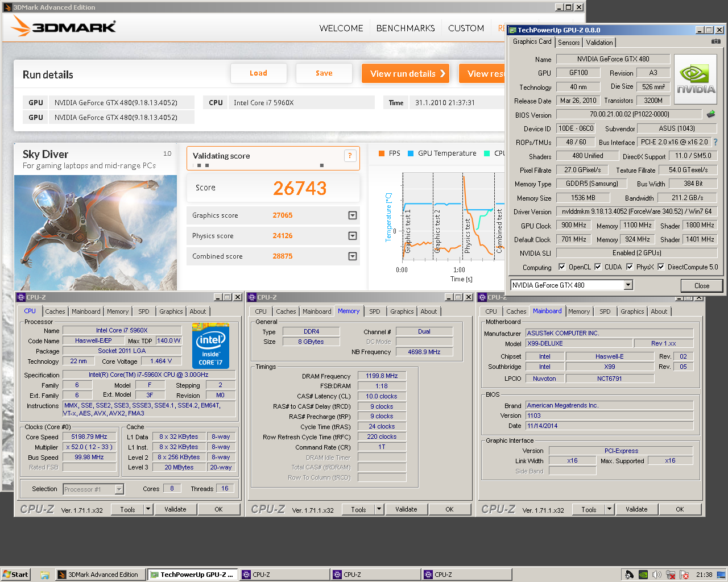Click the save BIOS icon in GPU-Z

pyautogui.click(x=710, y=114)
